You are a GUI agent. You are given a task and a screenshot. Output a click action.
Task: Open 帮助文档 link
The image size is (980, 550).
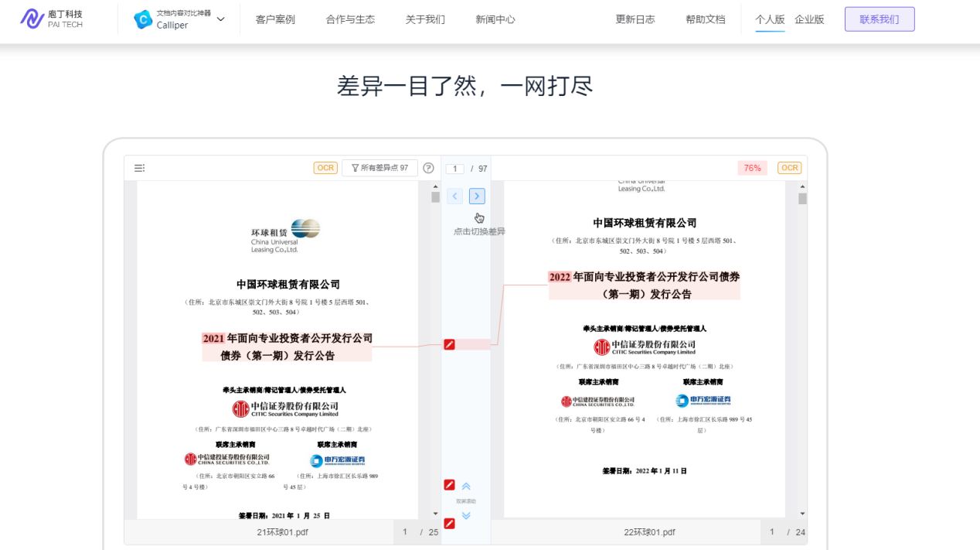coord(706,19)
